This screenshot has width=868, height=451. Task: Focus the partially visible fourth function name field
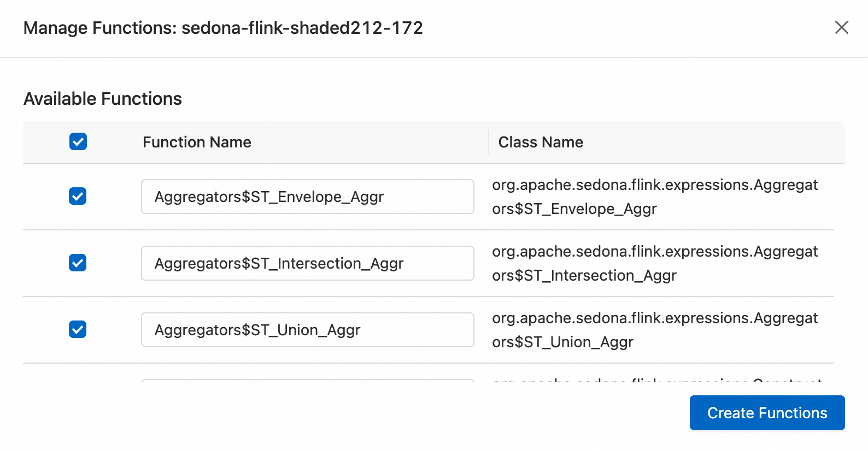pos(307,381)
